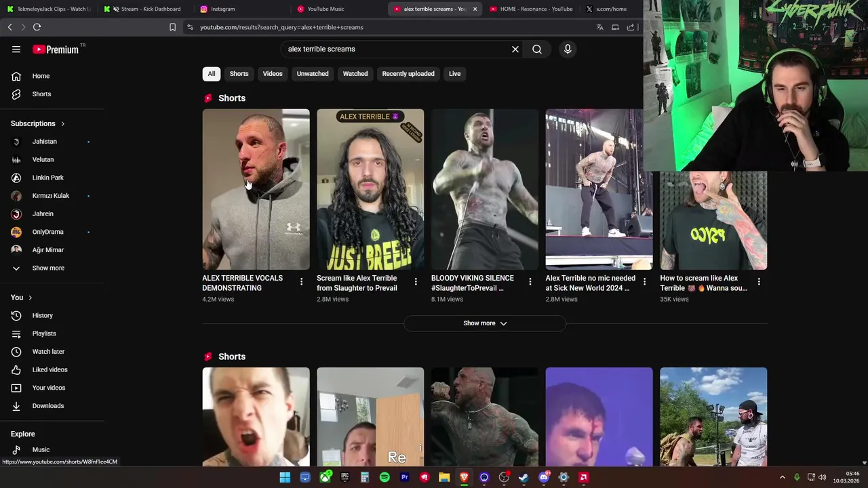Screen dimensions: 868x488
Task: Reload the current page
Action: [37, 27]
